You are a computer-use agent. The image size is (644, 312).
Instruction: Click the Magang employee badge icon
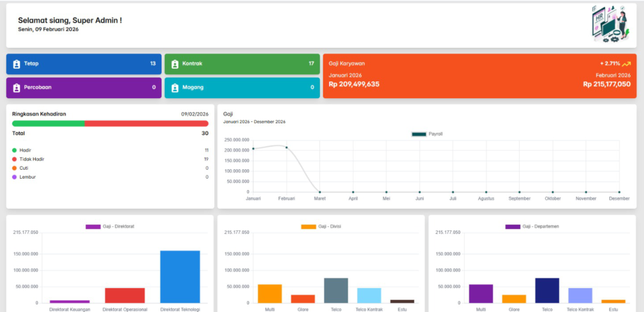pyautogui.click(x=175, y=87)
